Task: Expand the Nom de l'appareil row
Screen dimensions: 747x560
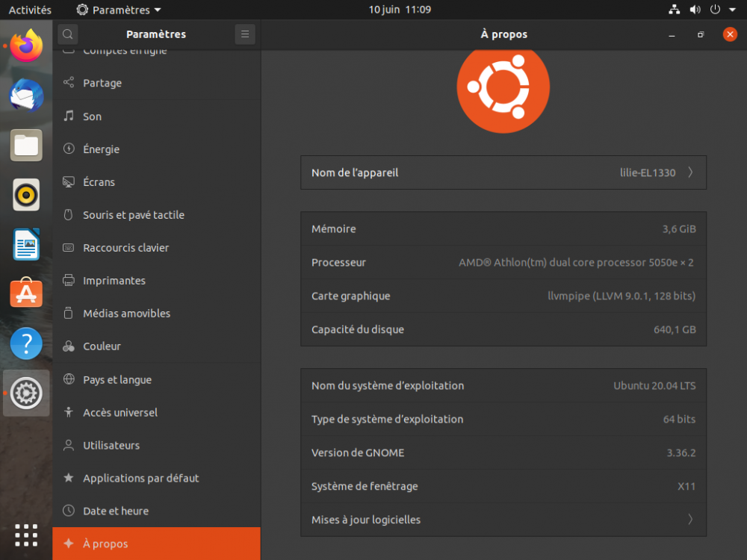Action: click(503, 172)
